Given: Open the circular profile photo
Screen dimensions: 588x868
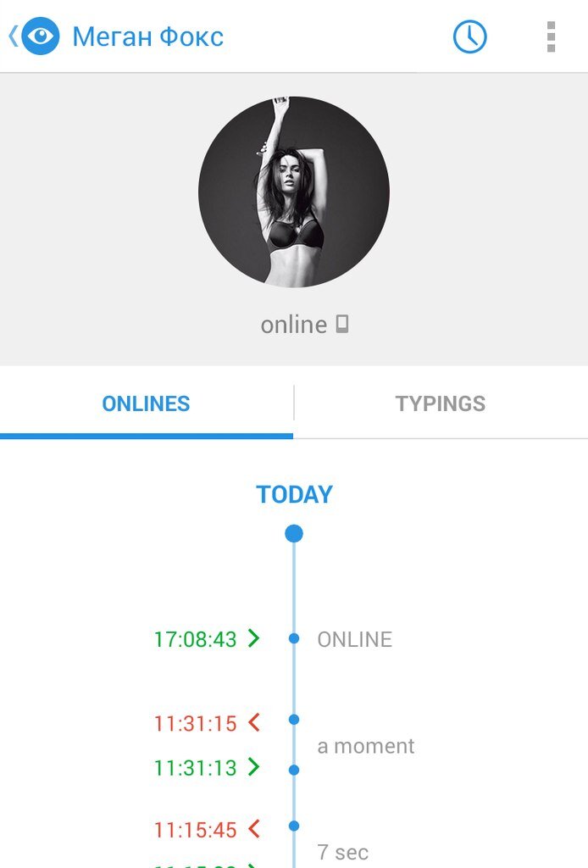Looking at the screenshot, I should coord(294,192).
